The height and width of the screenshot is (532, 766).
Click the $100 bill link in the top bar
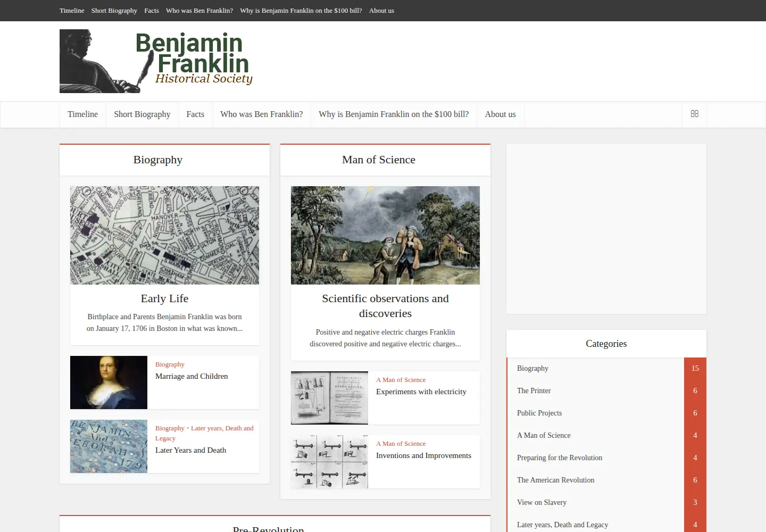pyautogui.click(x=301, y=11)
